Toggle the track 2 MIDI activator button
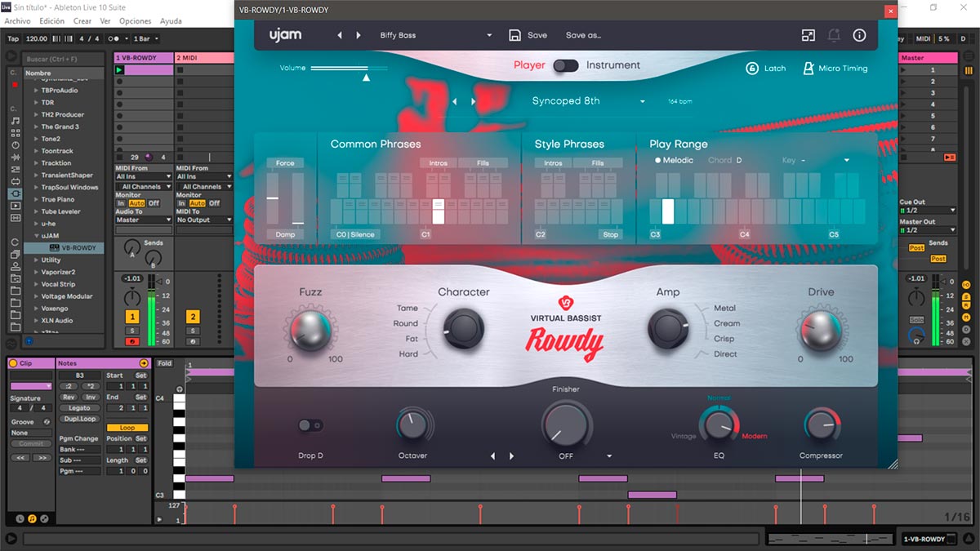Viewport: 980px width, 551px height. 193,316
